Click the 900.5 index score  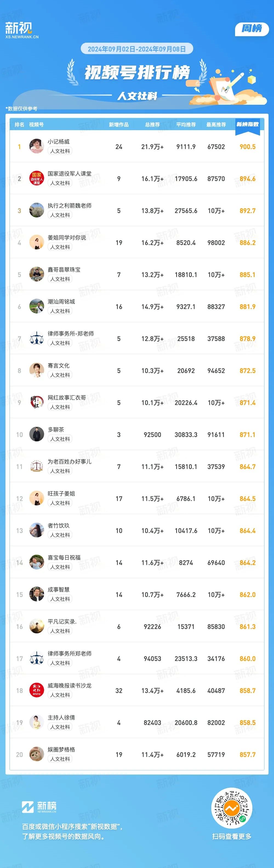(247, 147)
